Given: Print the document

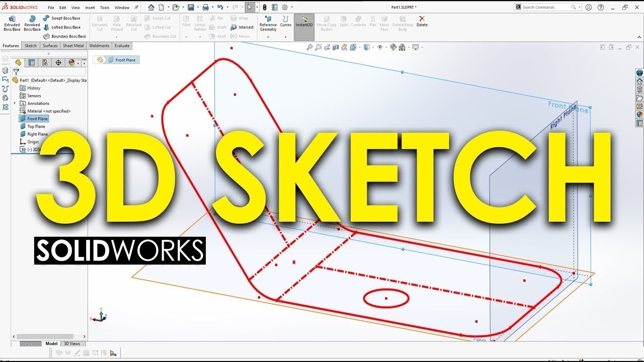Looking at the screenshot, I should coord(205,7).
